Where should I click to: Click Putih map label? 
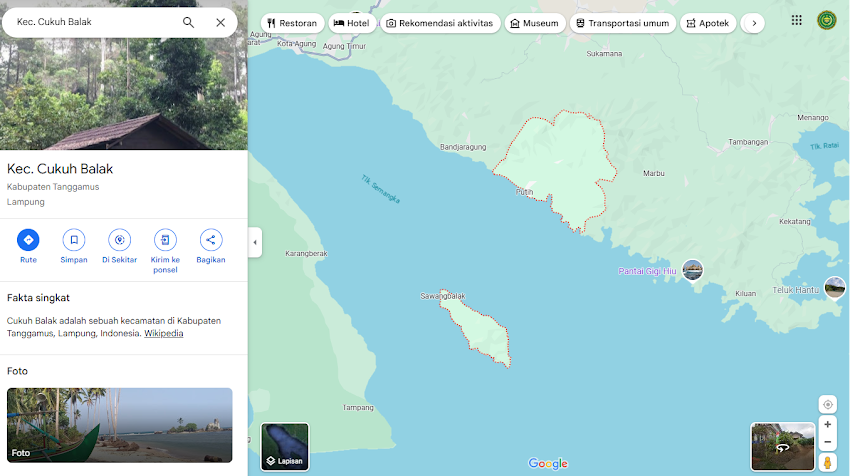tap(524, 192)
